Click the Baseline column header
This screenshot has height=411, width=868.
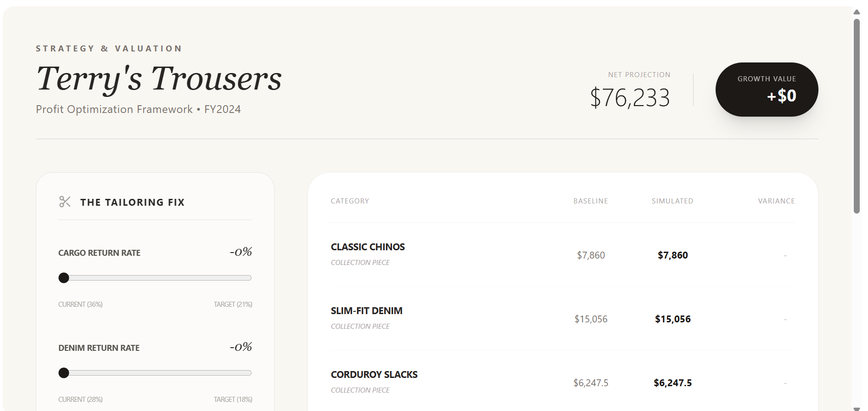(590, 201)
